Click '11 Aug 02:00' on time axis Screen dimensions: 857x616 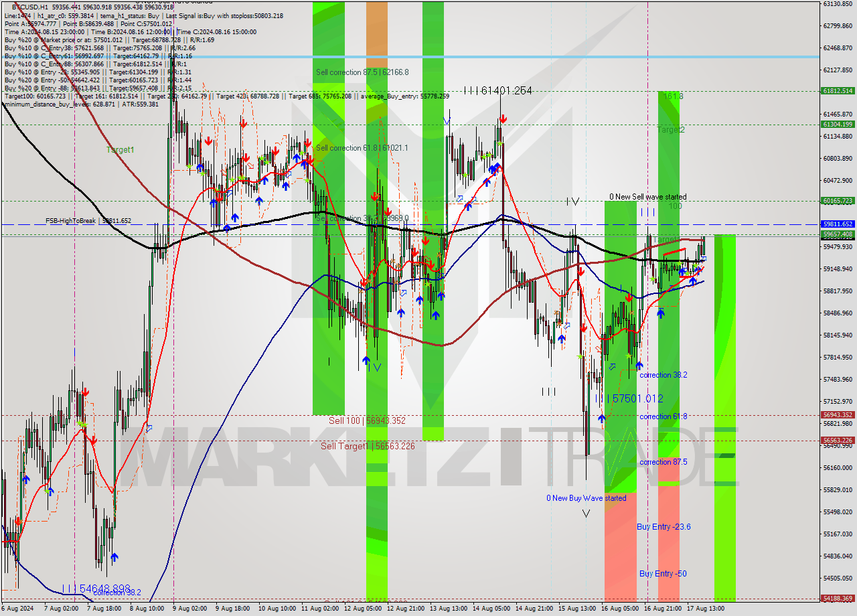tap(320, 609)
